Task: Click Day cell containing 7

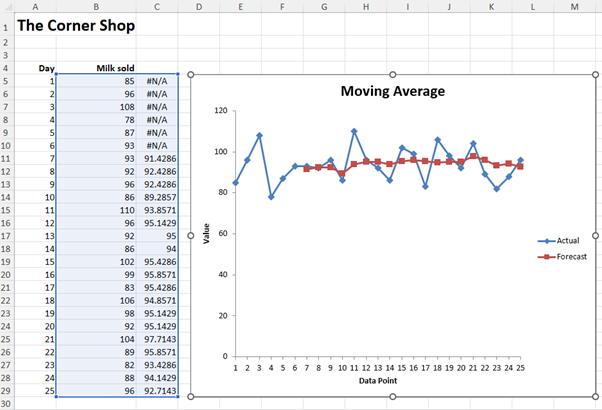Action: click(35, 159)
